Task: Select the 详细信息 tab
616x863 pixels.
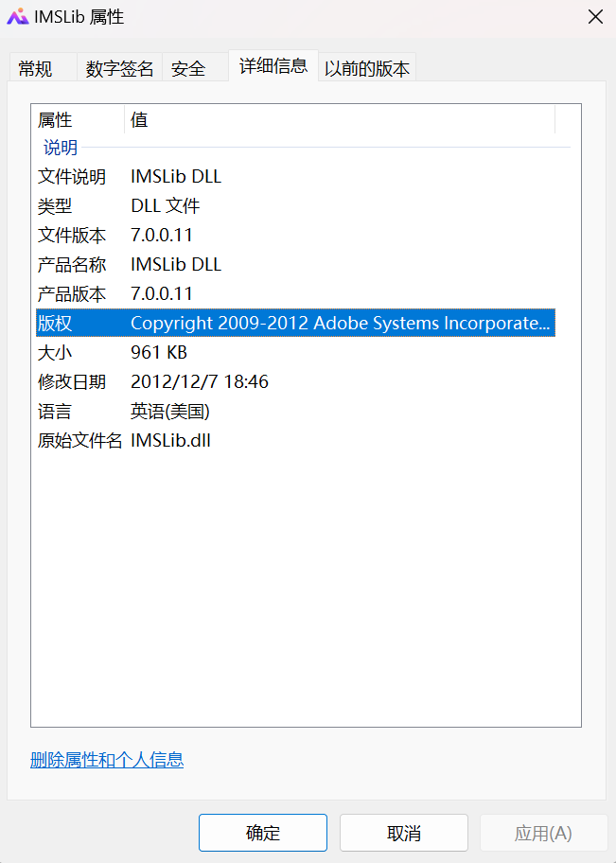Action: (273, 66)
